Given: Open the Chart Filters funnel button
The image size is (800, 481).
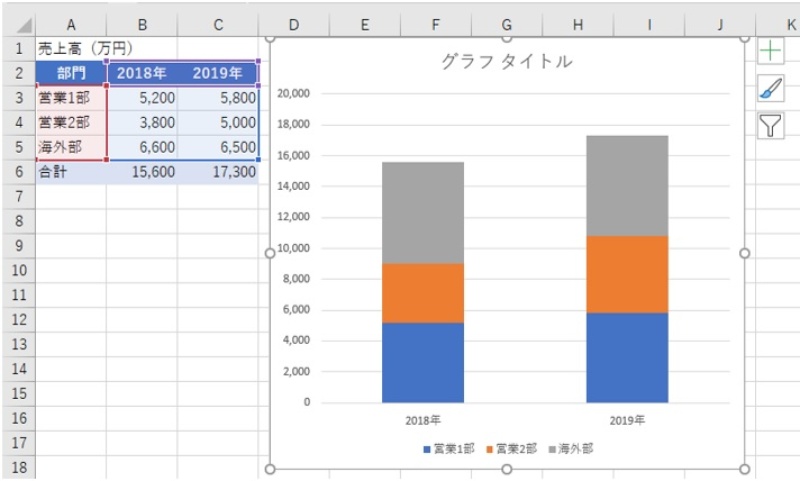Looking at the screenshot, I should point(770,125).
